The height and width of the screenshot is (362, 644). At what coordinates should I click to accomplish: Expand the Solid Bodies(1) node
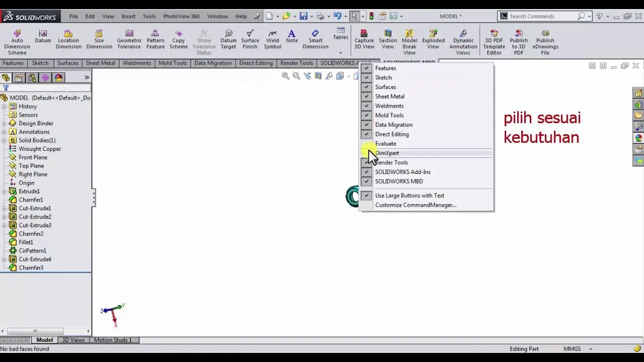point(4,140)
